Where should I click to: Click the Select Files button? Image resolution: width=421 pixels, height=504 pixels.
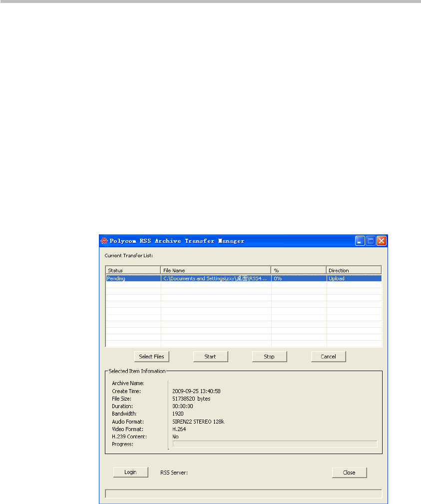click(152, 357)
